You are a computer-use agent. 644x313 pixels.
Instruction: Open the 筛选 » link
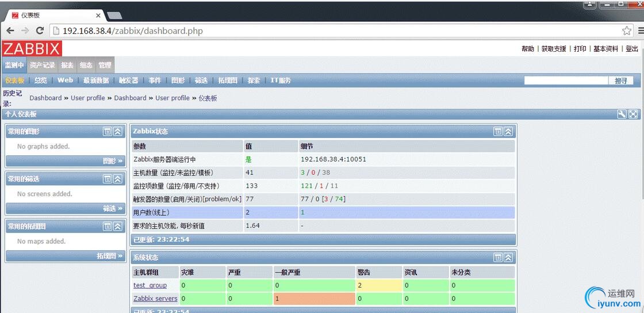pos(113,209)
